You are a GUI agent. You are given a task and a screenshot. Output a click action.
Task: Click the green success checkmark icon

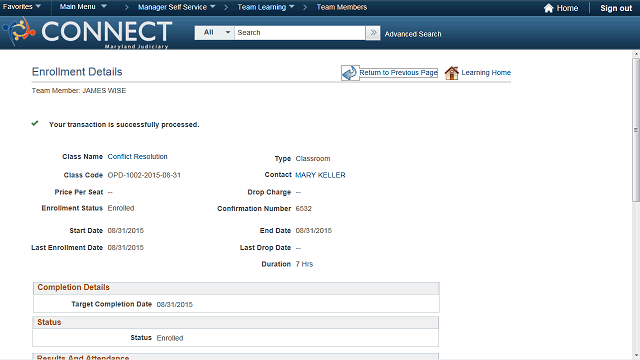click(x=35, y=123)
